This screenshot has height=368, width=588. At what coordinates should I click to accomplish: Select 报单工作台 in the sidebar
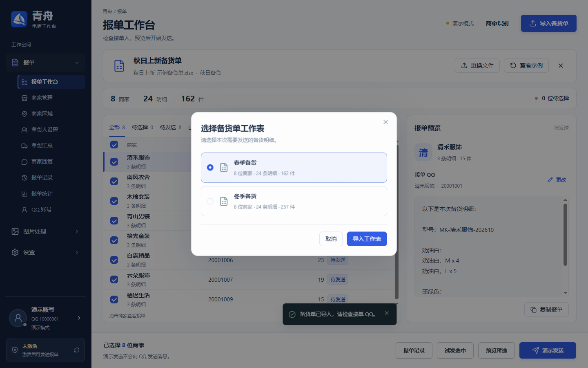[x=51, y=82]
